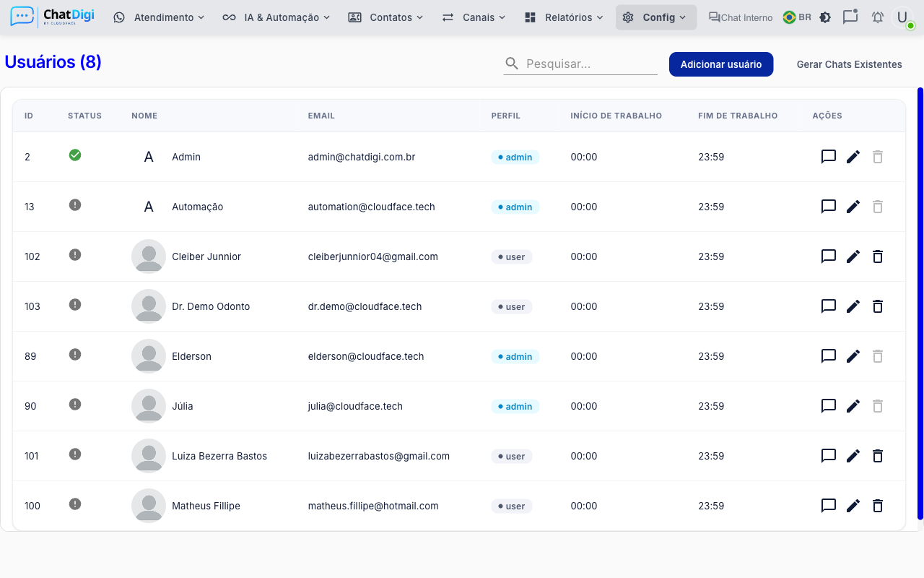This screenshot has width=924, height=578.
Task: Open chat with Luiza Bezerra Bastos
Action: tap(829, 456)
